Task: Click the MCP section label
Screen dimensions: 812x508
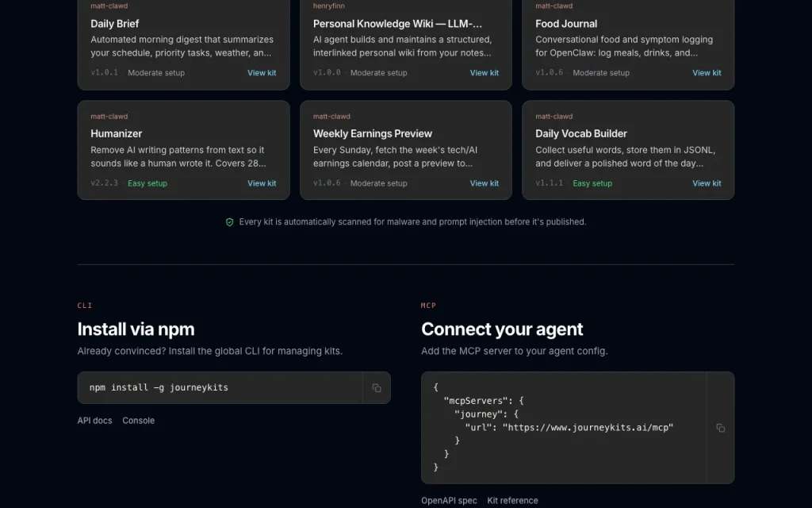Action: point(428,306)
